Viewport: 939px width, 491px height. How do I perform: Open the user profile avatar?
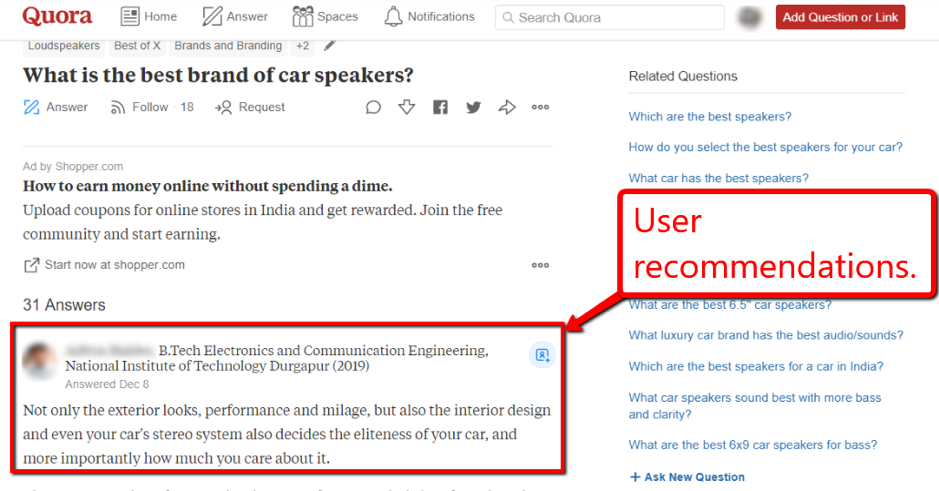click(x=749, y=17)
